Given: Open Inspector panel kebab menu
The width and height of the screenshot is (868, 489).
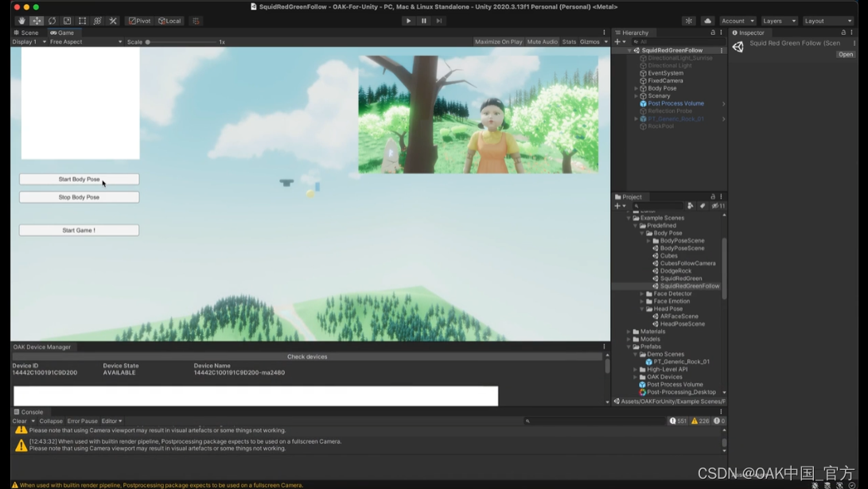Looking at the screenshot, I should [851, 33].
